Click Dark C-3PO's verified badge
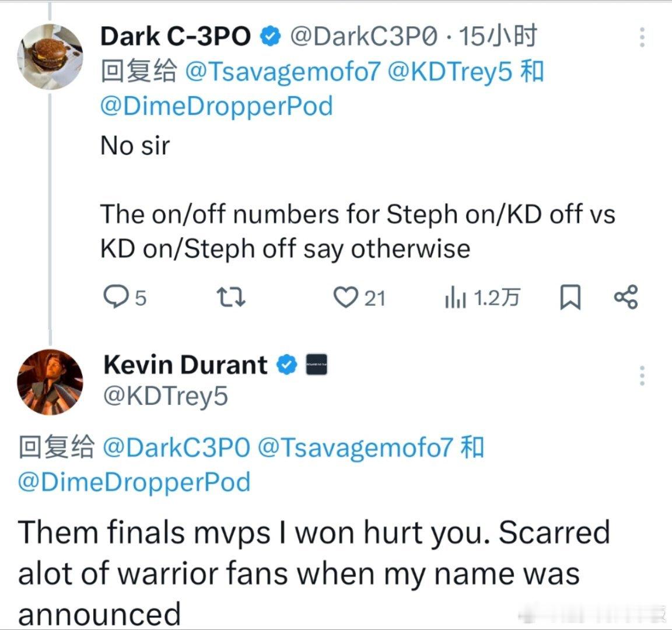Image resolution: width=672 pixels, height=630 pixels. [270, 36]
